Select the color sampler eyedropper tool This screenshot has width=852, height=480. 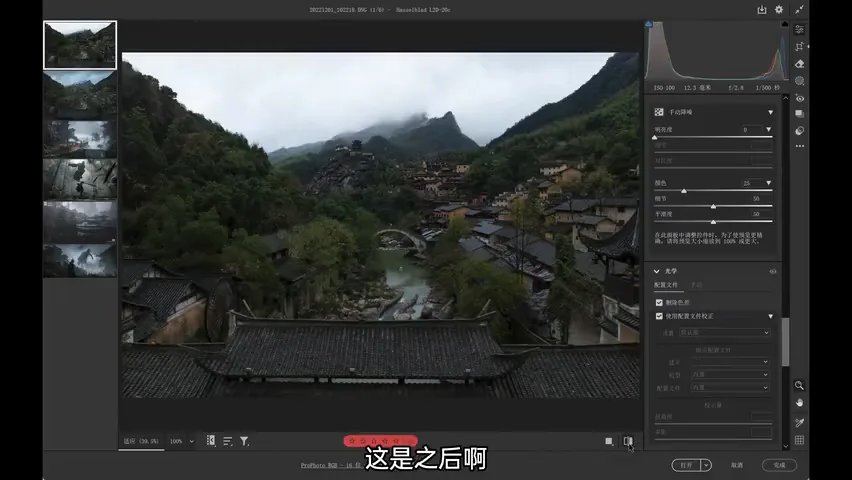[x=799, y=422]
